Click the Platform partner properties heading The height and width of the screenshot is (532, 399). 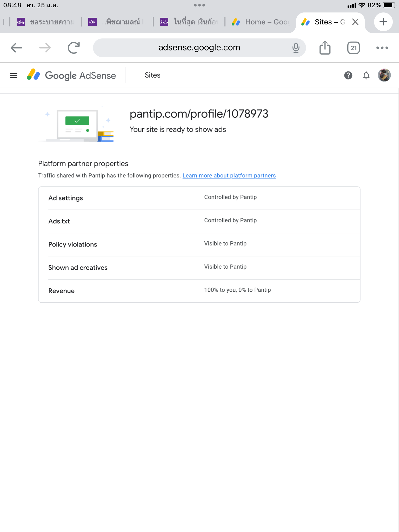[83, 164]
